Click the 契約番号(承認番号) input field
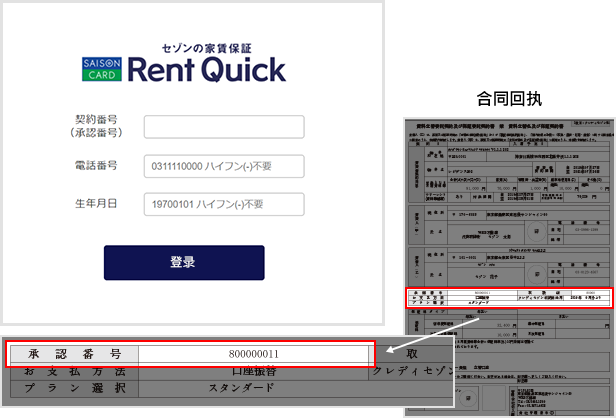The width and height of the screenshot is (616, 418). click(x=224, y=127)
